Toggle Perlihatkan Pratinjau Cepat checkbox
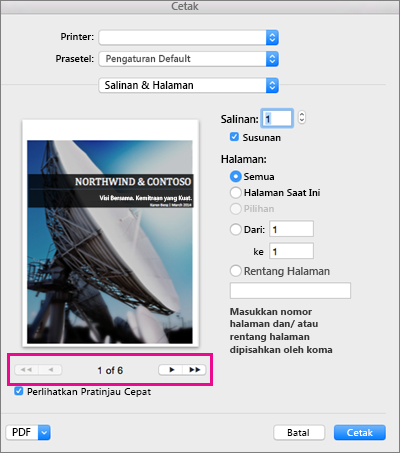This screenshot has height=453, width=400. pyautogui.click(x=19, y=391)
